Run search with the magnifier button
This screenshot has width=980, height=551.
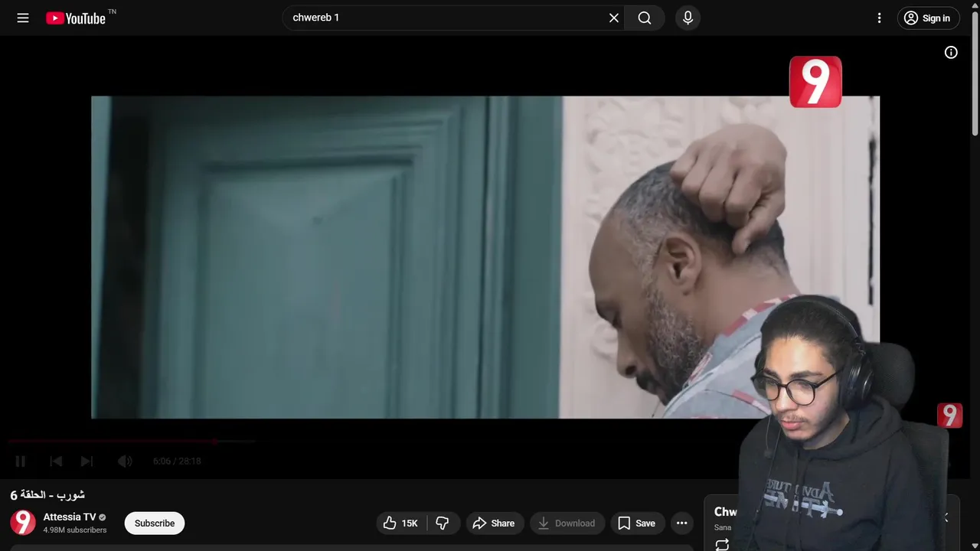pos(645,18)
